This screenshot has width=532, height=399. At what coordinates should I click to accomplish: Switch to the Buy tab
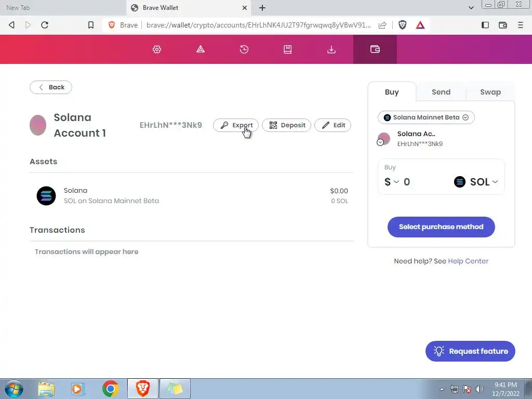pyautogui.click(x=392, y=92)
